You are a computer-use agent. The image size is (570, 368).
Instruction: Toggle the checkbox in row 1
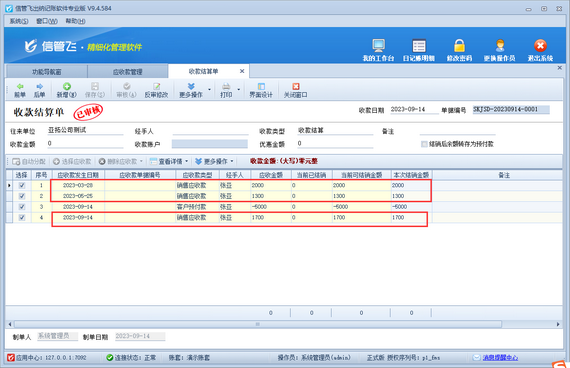(x=22, y=185)
